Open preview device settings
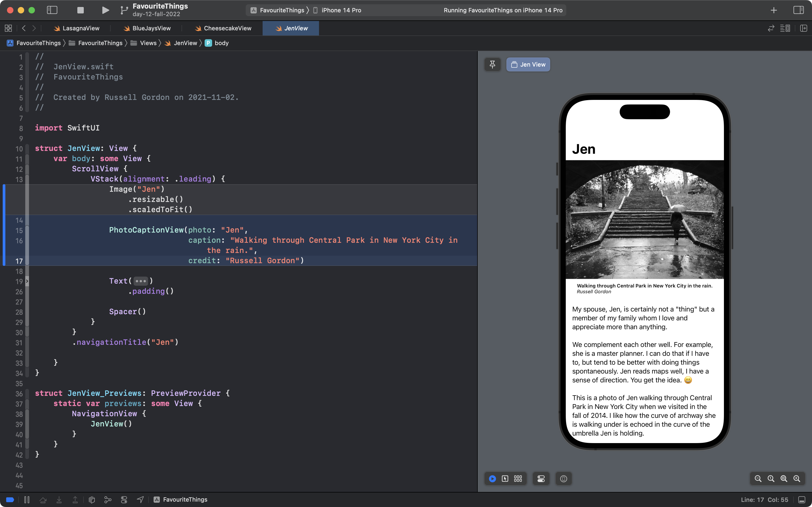This screenshot has width=812, height=507. tap(541, 479)
